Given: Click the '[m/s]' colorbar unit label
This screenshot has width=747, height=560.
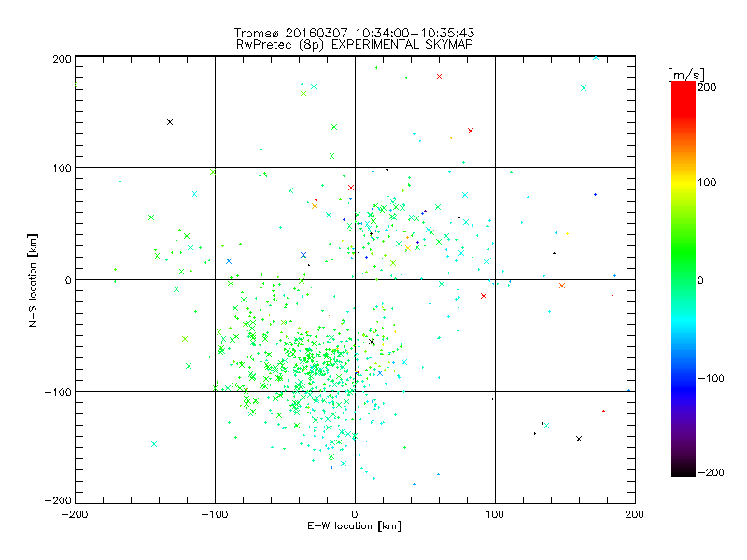Looking at the screenshot, I should click(x=686, y=75).
